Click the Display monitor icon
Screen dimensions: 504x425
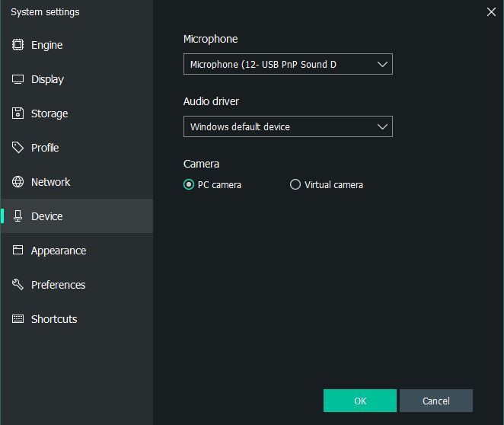[x=18, y=79]
